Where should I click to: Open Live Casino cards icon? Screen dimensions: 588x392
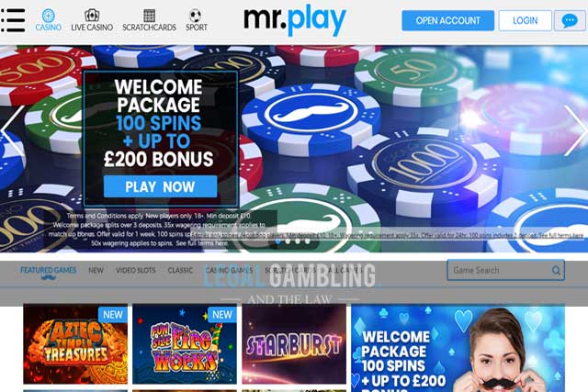pyautogui.click(x=92, y=16)
